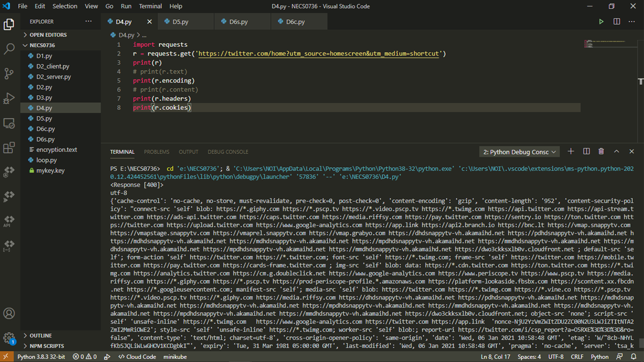
Task: Click the editor minimap
Action: tap(597, 44)
